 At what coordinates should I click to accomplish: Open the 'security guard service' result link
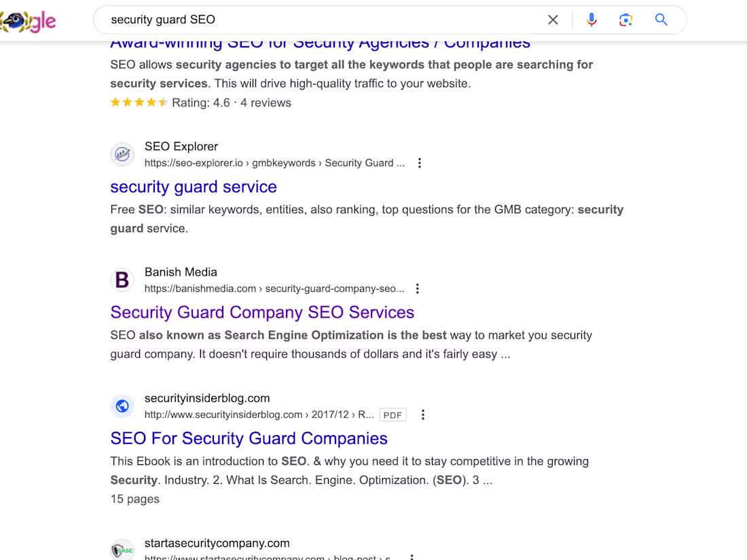click(194, 187)
